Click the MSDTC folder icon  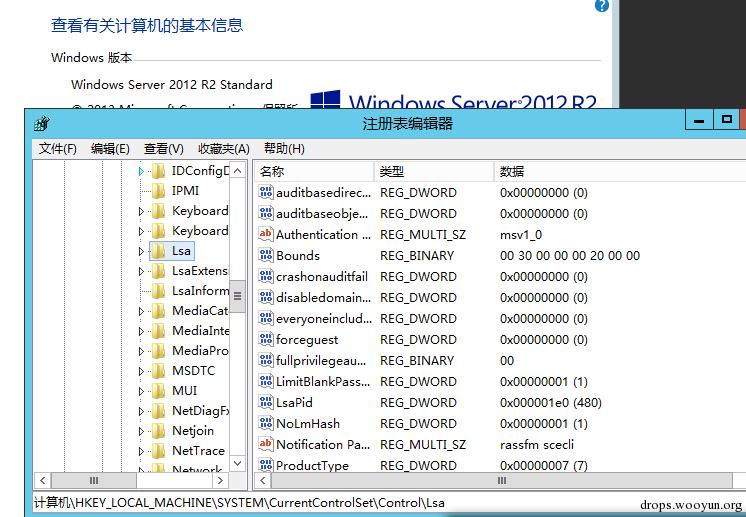click(x=158, y=371)
